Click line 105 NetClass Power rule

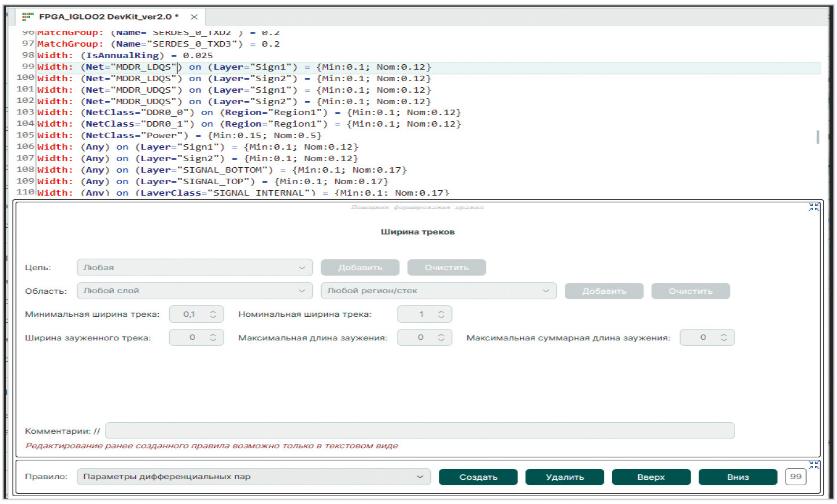(179, 135)
